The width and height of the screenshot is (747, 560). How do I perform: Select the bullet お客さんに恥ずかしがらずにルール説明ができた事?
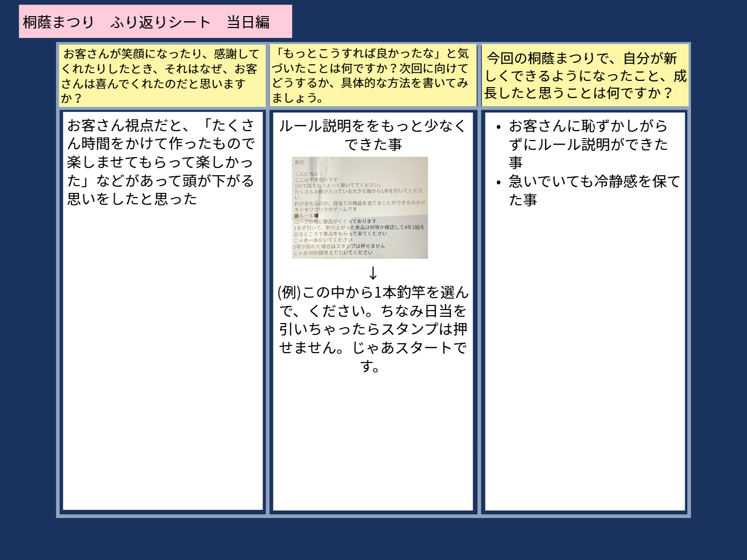click(588, 144)
